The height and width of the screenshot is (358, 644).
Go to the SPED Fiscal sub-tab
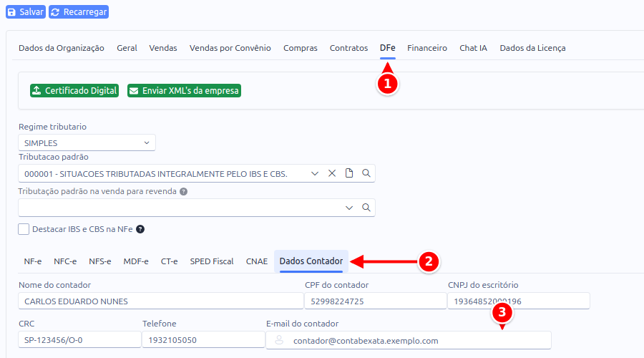212,261
